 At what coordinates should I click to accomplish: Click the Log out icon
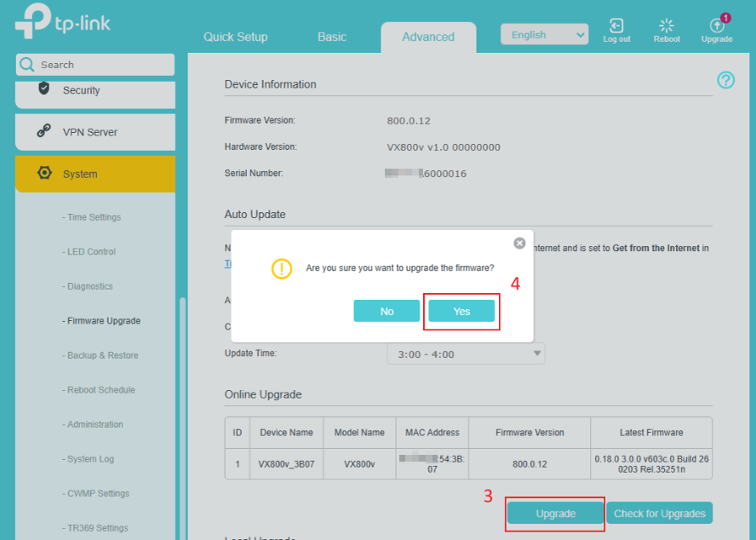pos(616,27)
